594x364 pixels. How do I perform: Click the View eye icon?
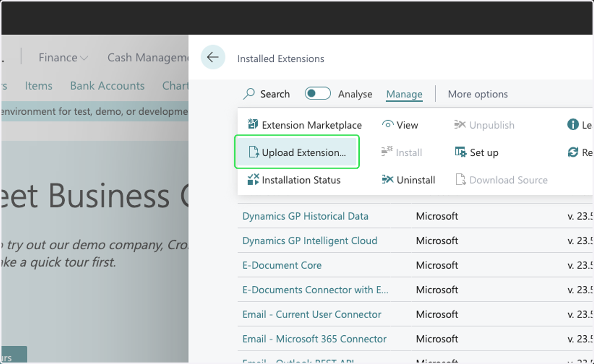(x=388, y=125)
